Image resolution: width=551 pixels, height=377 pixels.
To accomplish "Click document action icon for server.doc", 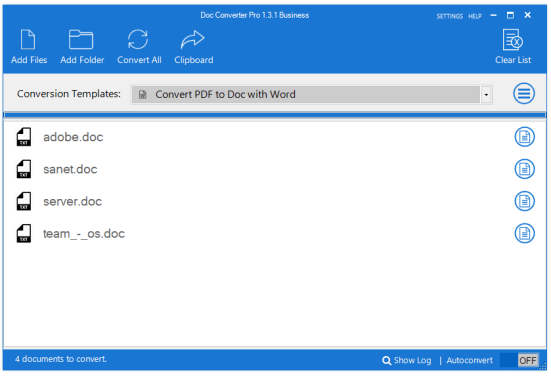I will (x=524, y=201).
